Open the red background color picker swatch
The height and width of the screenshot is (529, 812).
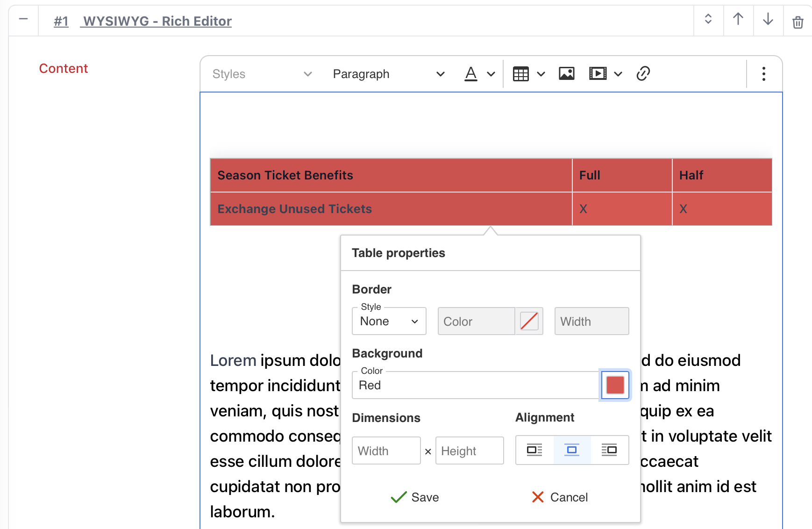pyautogui.click(x=615, y=385)
